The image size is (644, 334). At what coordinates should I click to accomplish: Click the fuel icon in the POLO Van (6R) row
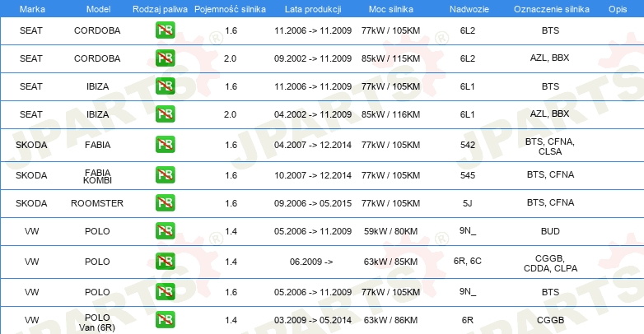point(165,320)
